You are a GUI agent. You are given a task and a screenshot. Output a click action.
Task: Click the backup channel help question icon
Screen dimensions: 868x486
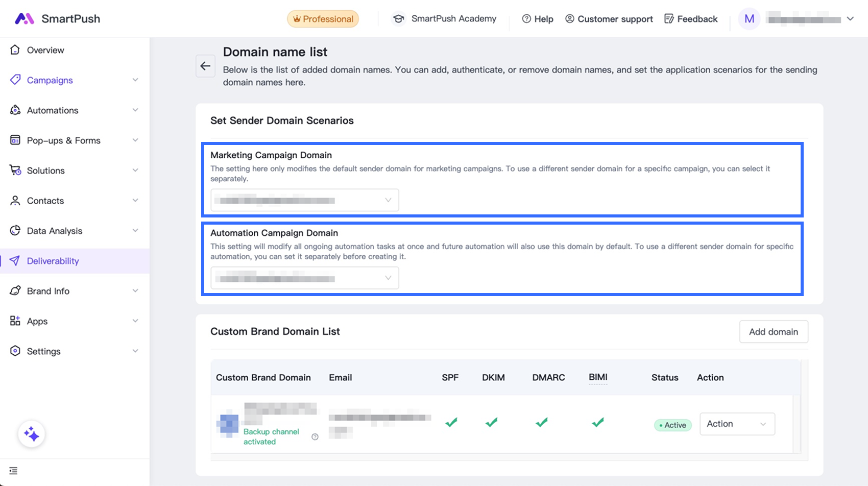tap(315, 437)
